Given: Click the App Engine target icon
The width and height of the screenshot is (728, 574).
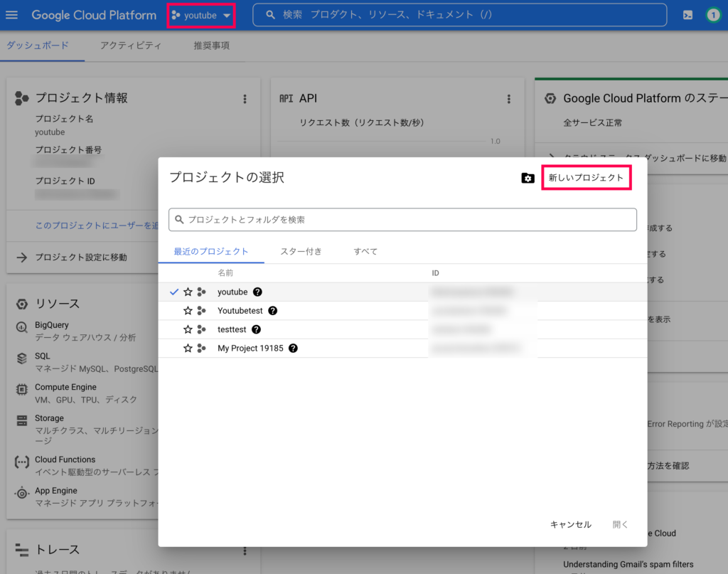Looking at the screenshot, I should [22, 493].
